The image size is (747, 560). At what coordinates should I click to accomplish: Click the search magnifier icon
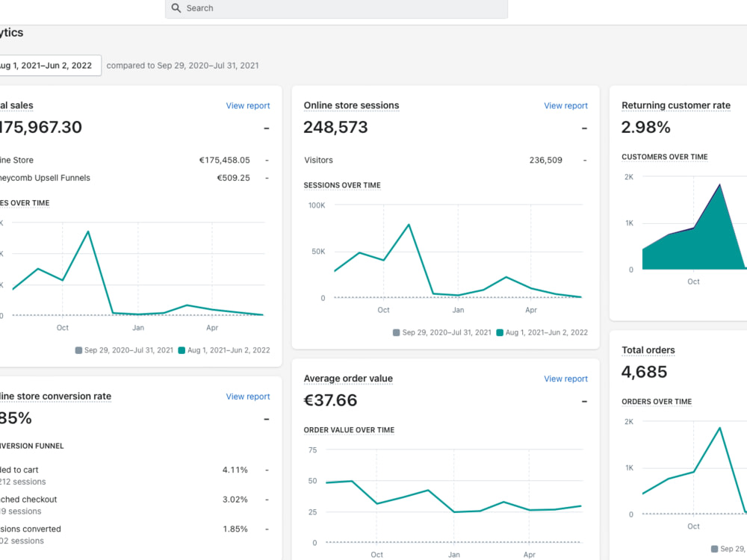point(176,8)
